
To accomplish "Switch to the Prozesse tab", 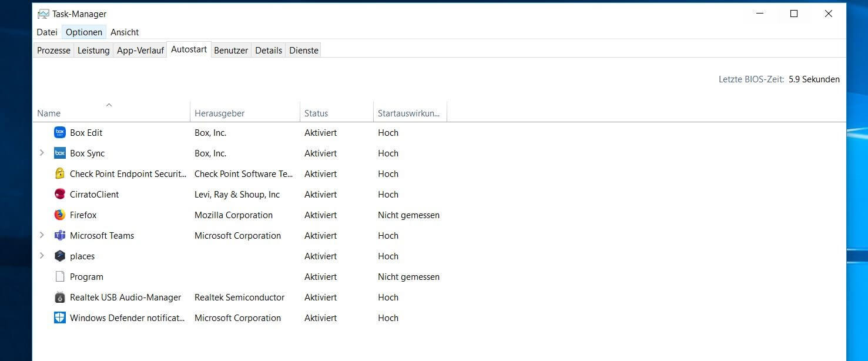I will [x=53, y=50].
